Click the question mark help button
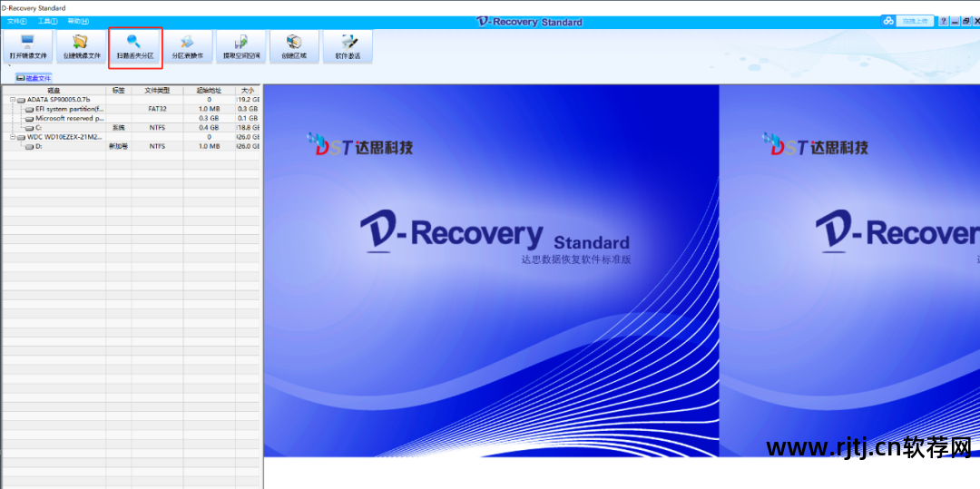The width and height of the screenshot is (980, 489). coord(943,21)
